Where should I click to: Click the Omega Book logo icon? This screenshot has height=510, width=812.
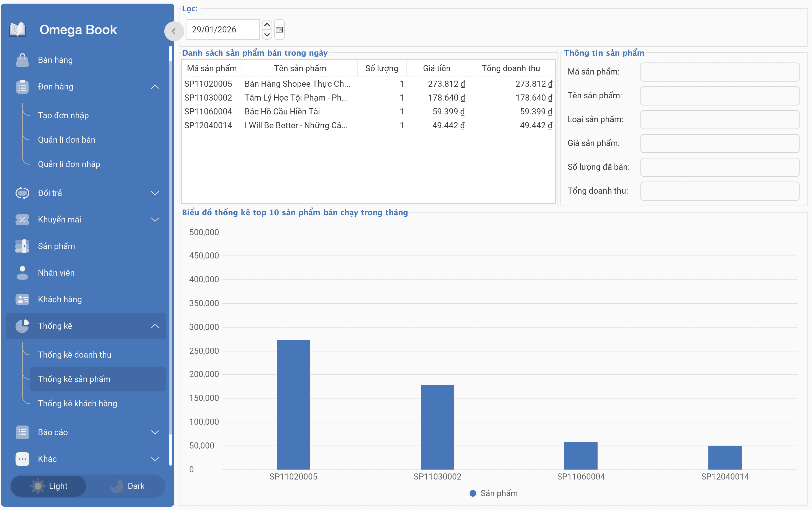17,29
